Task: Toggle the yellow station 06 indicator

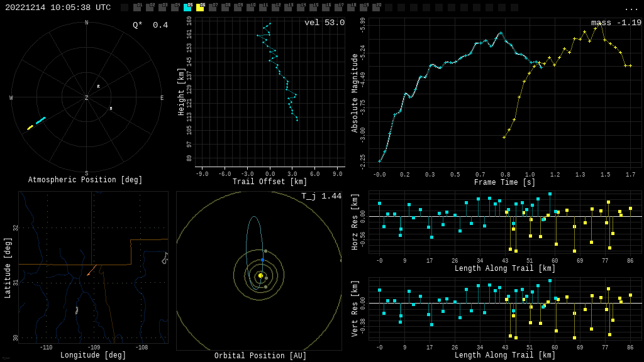Action: click(x=200, y=8)
